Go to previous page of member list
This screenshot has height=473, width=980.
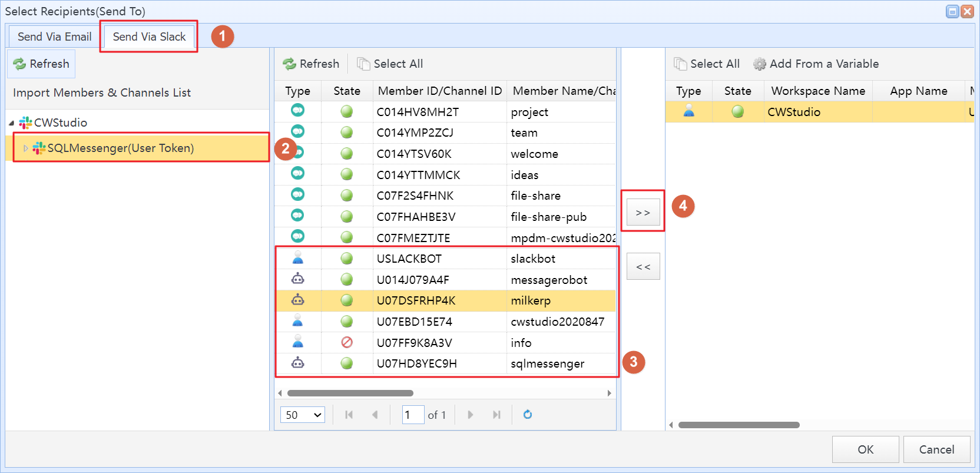[375, 415]
